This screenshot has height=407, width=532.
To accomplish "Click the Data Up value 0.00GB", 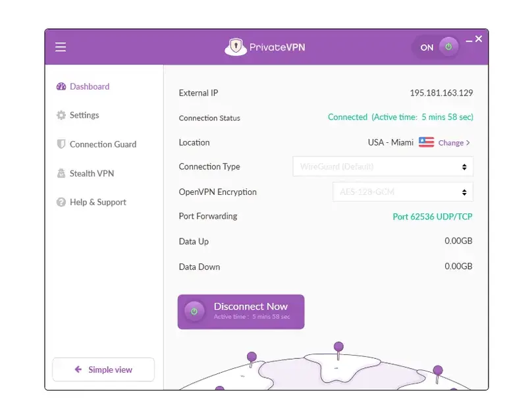I will tap(458, 241).
